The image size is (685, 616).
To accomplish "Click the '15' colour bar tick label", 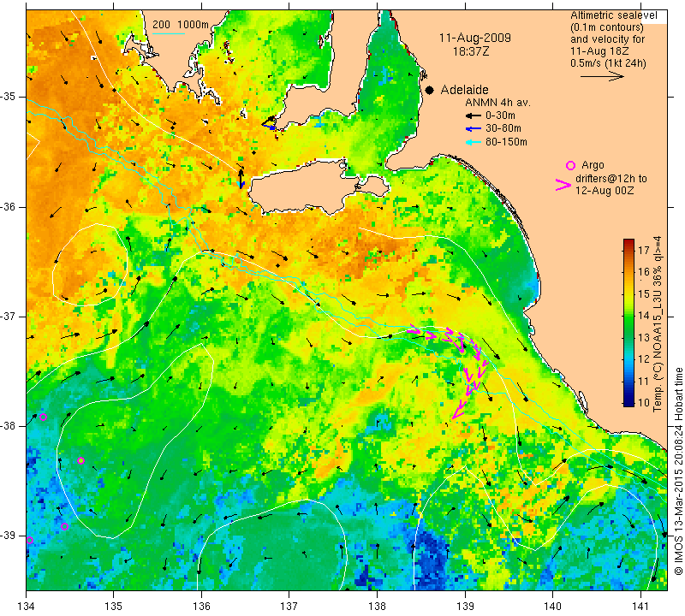I will point(644,293).
